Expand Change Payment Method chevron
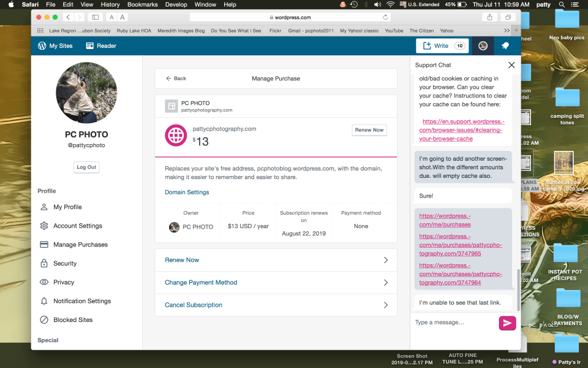 pos(385,283)
